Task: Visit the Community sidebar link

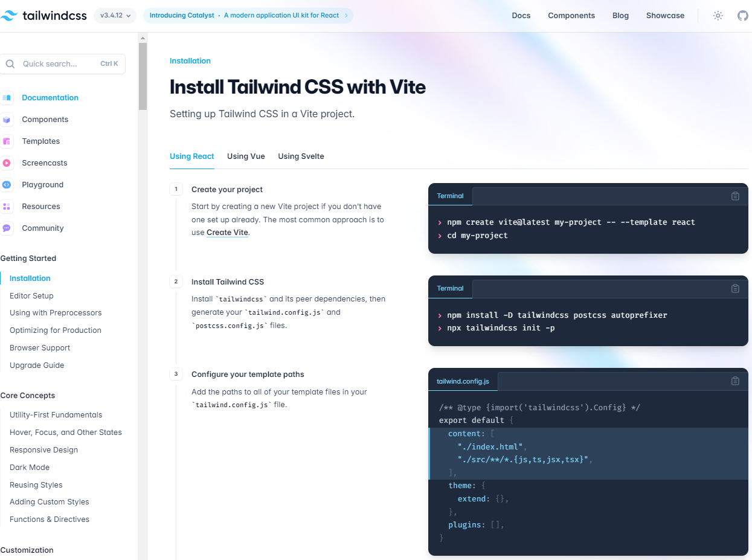Action: 42,228
